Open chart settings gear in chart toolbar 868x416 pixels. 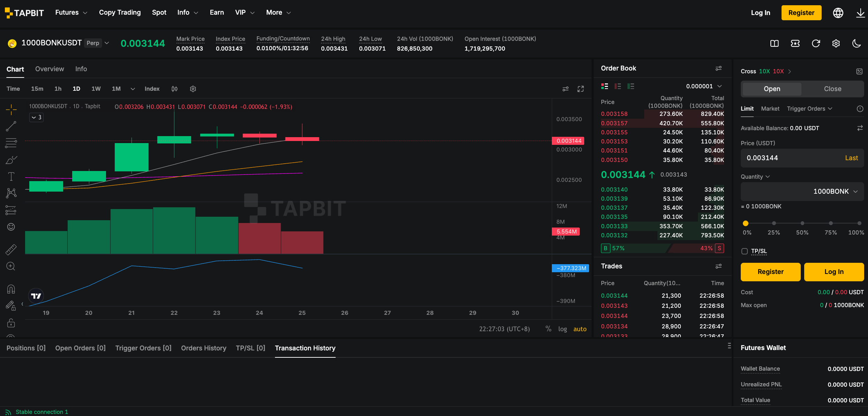tap(193, 89)
